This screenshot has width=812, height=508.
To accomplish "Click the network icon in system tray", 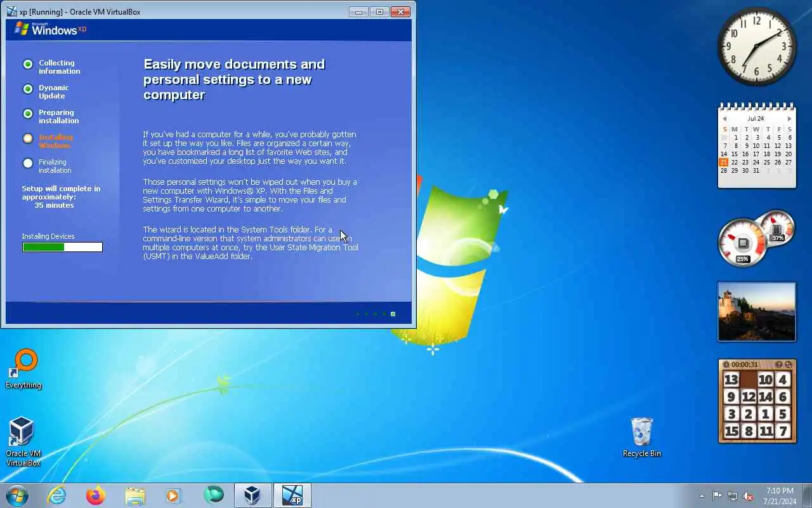I will click(733, 496).
